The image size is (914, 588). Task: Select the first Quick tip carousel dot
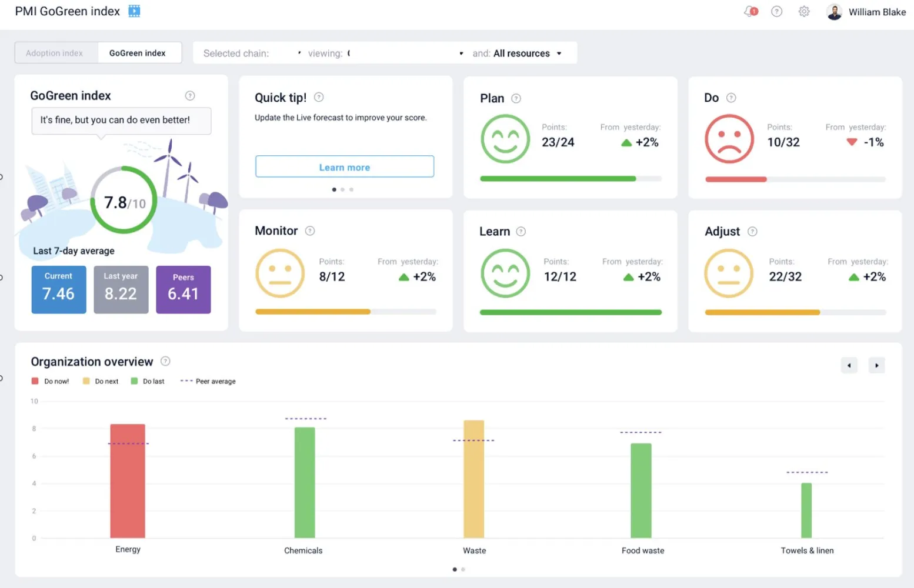coord(334,189)
